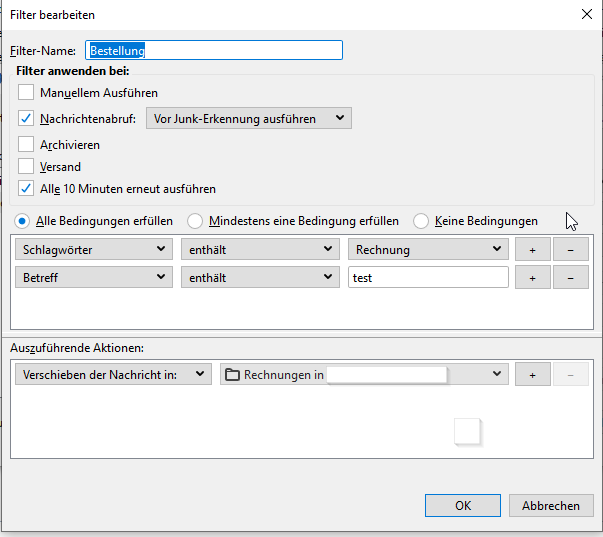The image size is (603, 537).
Task: Expand Verschieben der Nachricht in dropdown
Action: click(113, 375)
